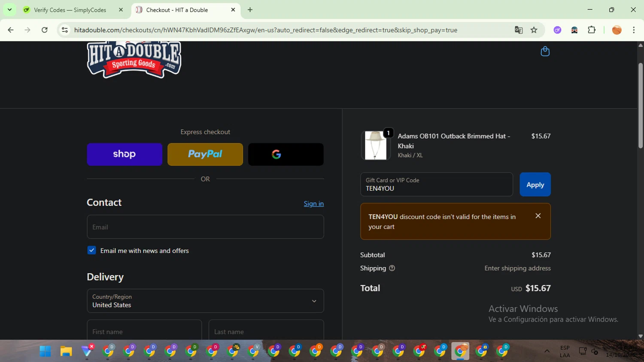Reload the checkout page
The height and width of the screenshot is (362, 644).
pos(45,30)
